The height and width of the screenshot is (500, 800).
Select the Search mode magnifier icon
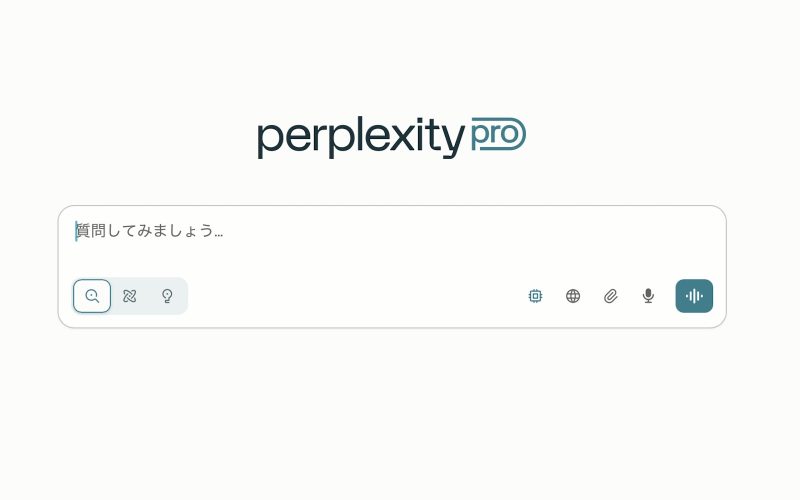(x=92, y=296)
